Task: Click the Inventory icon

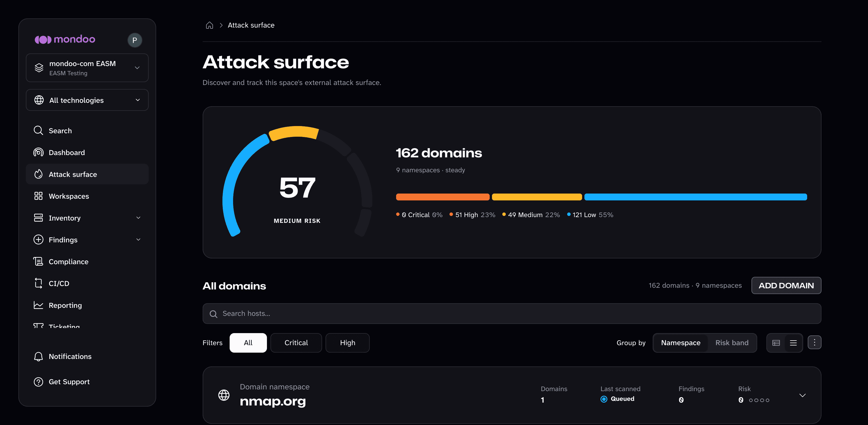Action: 38,218
